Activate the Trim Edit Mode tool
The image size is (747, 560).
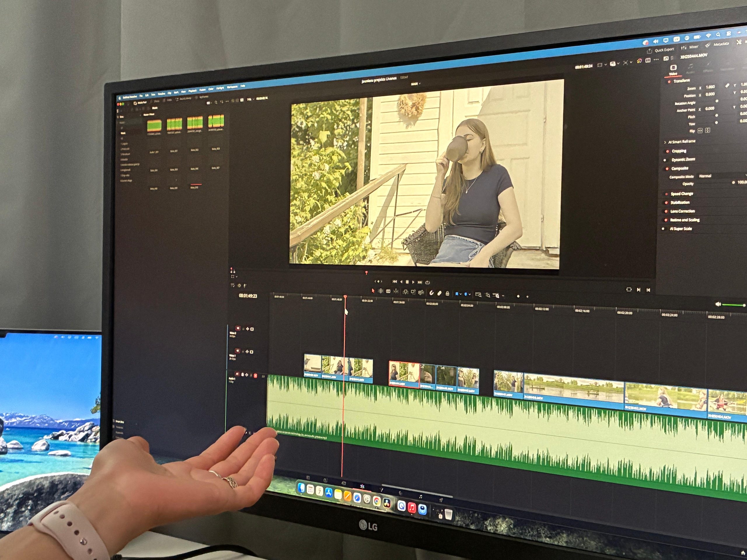(x=381, y=291)
